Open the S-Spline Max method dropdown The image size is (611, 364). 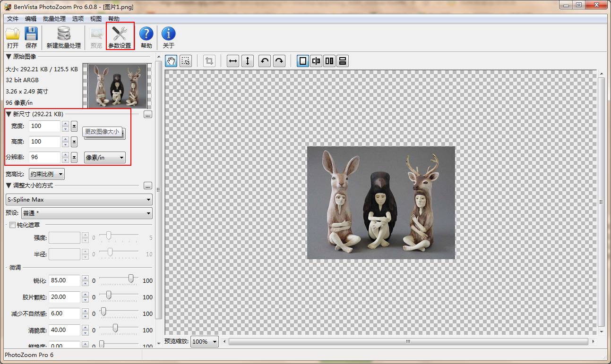tap(79, 200)
